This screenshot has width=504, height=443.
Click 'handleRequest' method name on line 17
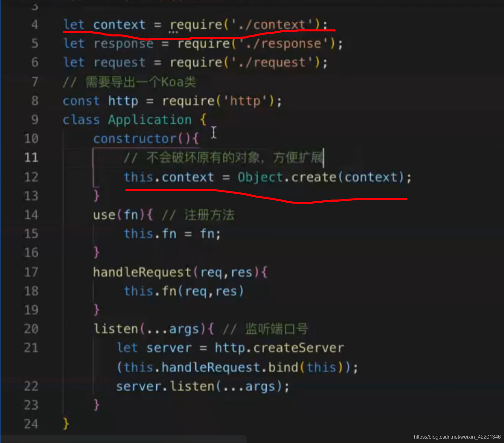tap(142, 272)
